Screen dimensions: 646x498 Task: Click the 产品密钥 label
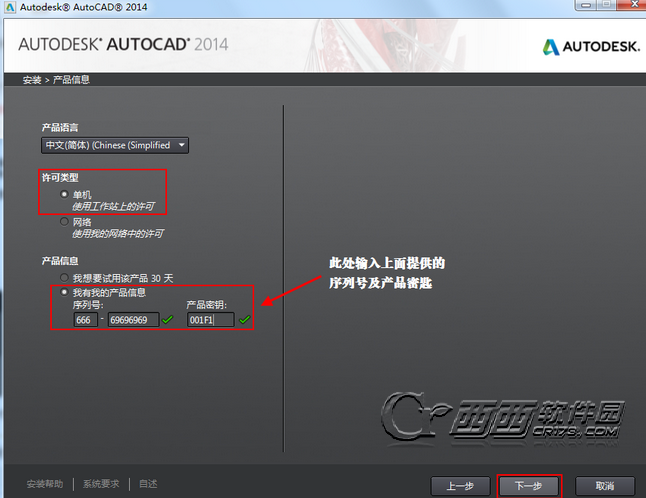[206, 305]
